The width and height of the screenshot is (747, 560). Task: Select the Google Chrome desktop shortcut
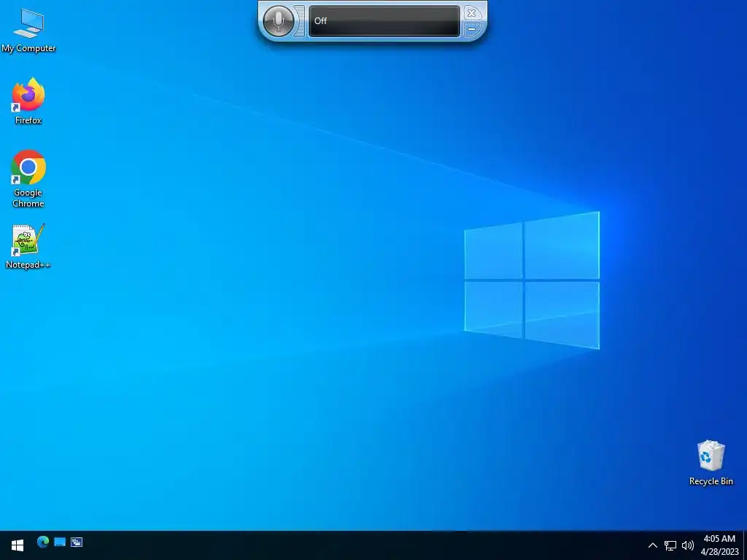(x=28, y=179)
